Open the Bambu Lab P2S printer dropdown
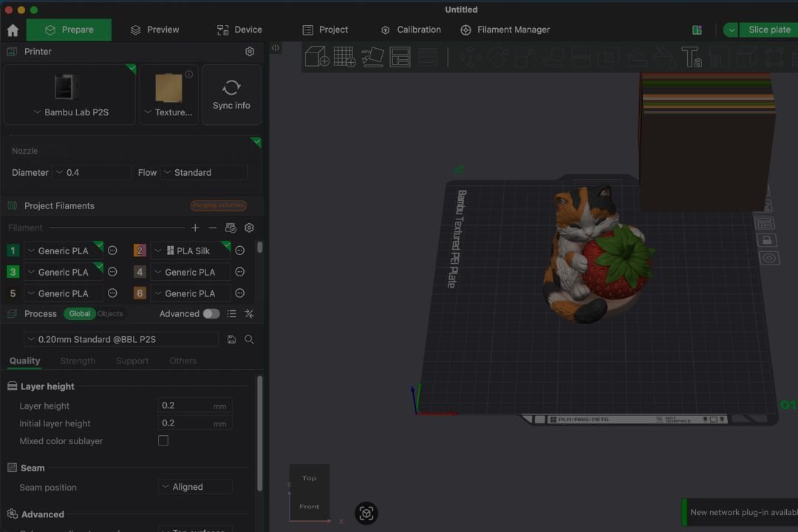The width and height of the screenshot is (798, 532). pos(69,94)
